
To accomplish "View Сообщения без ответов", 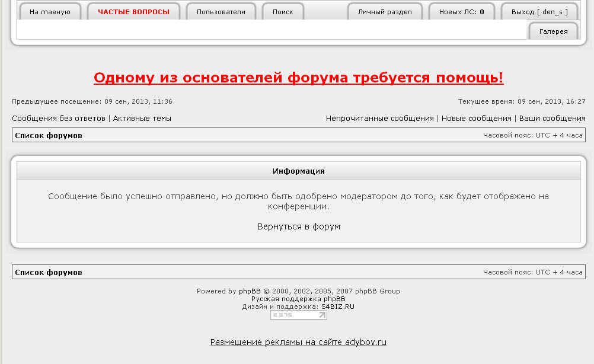I will (x=59, y=119).
